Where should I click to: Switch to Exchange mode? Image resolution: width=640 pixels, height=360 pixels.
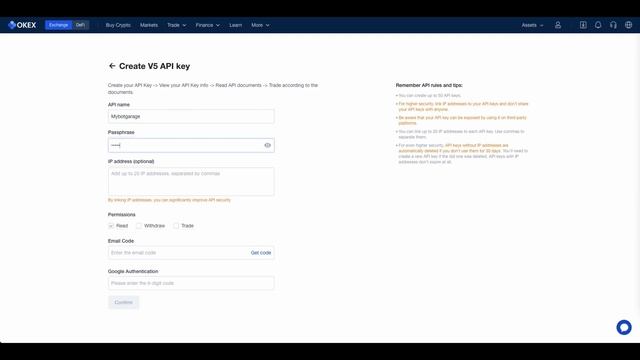pos(58,25)
